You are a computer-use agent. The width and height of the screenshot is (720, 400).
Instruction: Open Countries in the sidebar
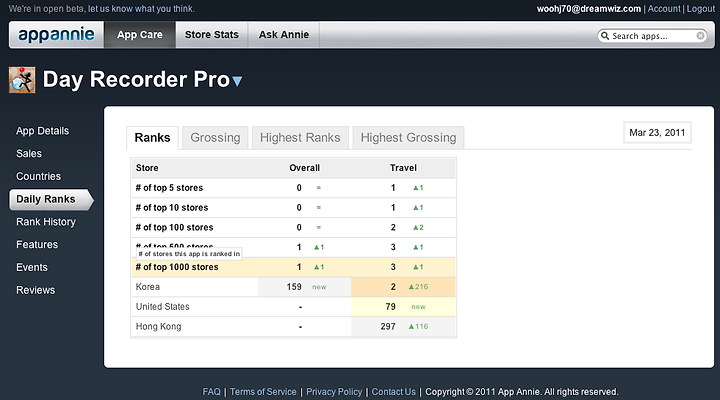pyautogui.click(x=39, y=176)
